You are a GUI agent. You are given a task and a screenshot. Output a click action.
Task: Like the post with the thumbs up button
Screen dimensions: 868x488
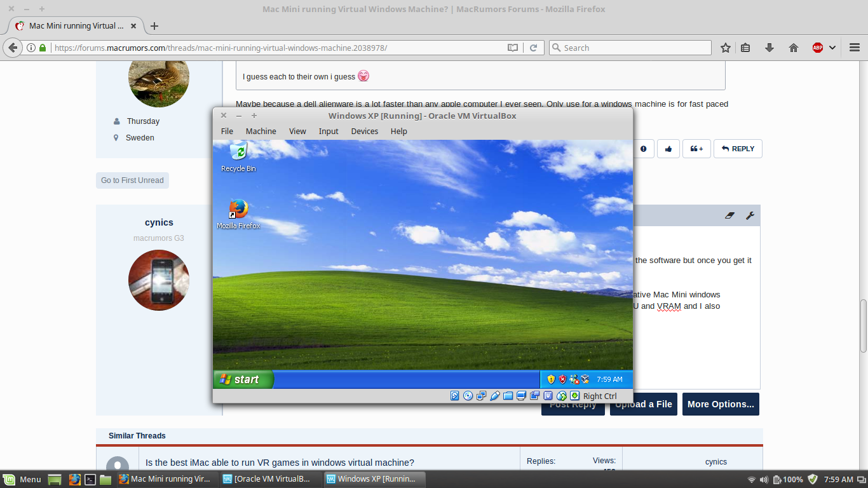[x=668, y=149]
